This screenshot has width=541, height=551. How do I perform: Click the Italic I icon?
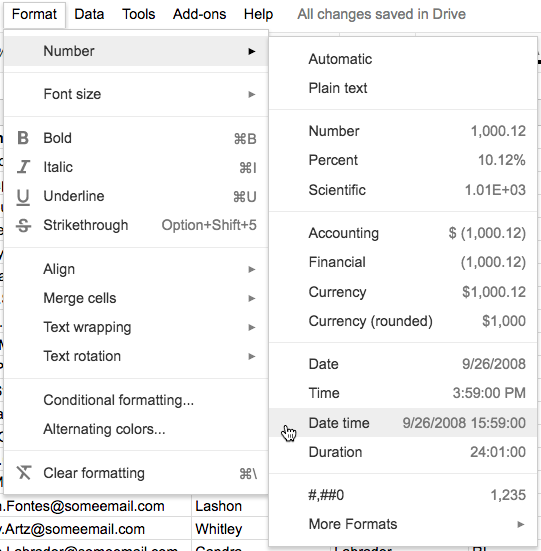click(x=24, y=167)
